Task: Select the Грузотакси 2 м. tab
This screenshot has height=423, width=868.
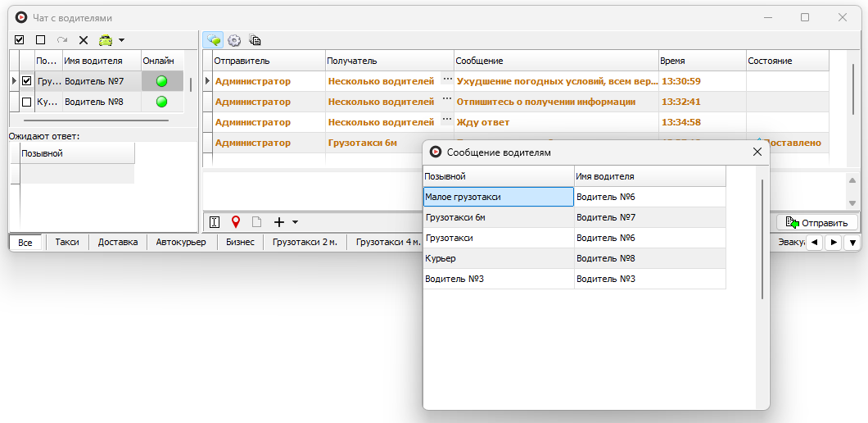Action: 305,243
